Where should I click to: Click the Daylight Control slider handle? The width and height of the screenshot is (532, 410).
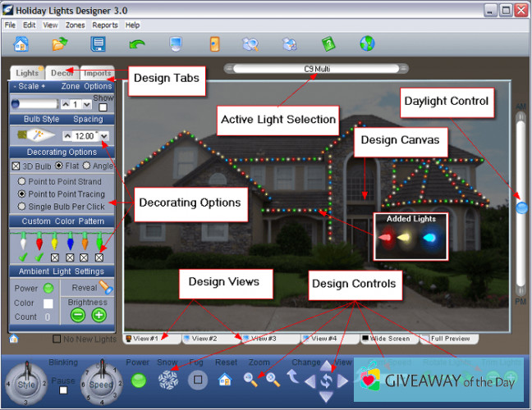click(521, 208)
